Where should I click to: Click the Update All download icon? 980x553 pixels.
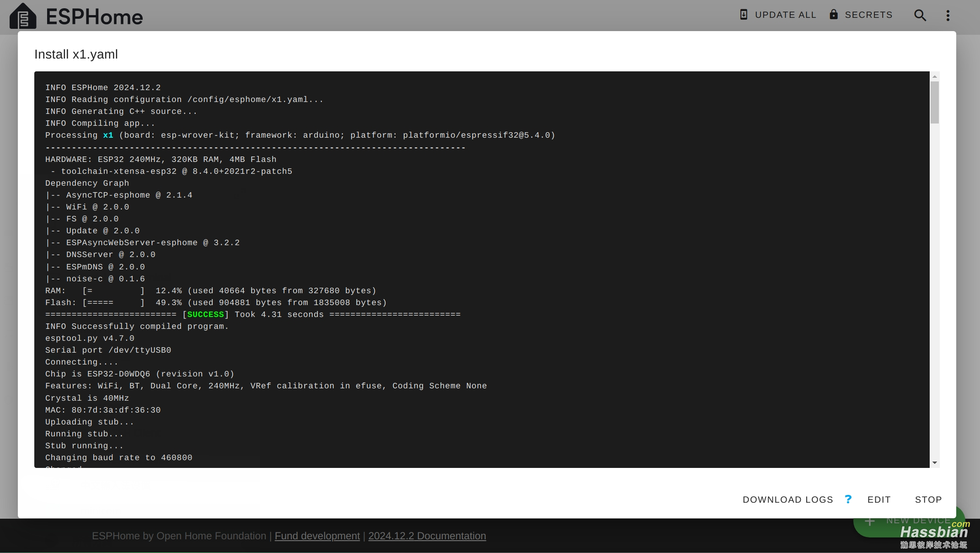pyautogui.click(x=744, y=15)
